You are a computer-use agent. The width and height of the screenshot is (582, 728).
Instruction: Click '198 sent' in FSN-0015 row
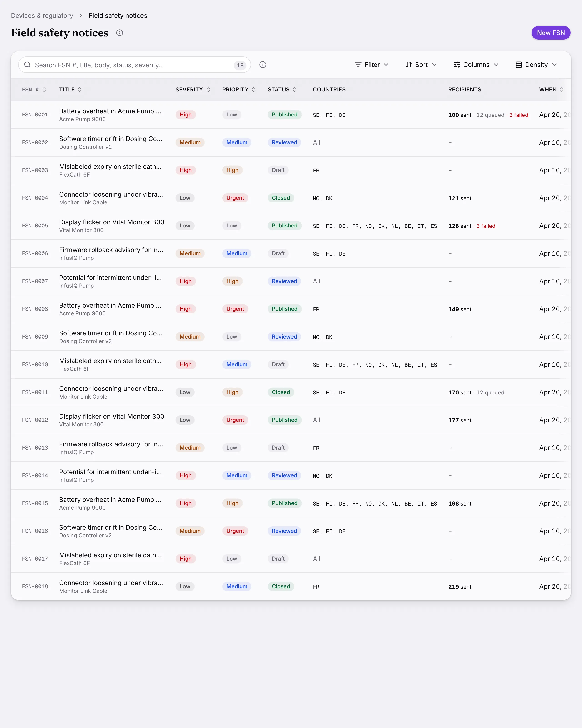tap(459, 503)
